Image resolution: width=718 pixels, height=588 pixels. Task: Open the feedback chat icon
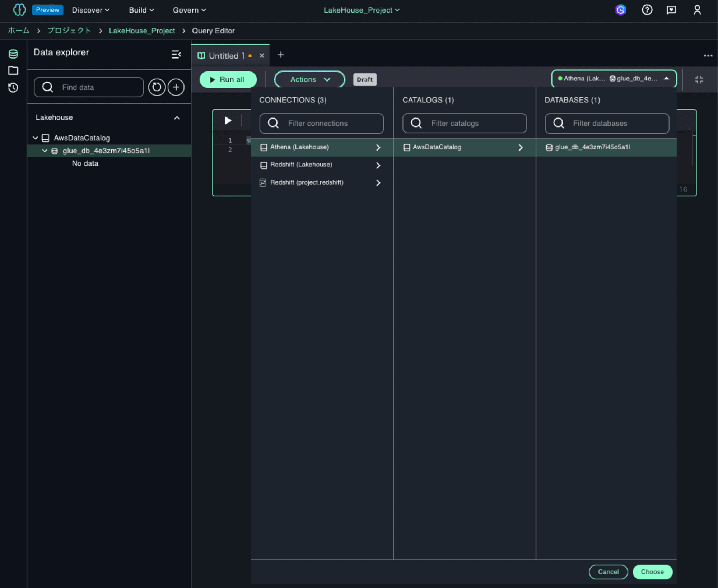(x=671, y=10)
